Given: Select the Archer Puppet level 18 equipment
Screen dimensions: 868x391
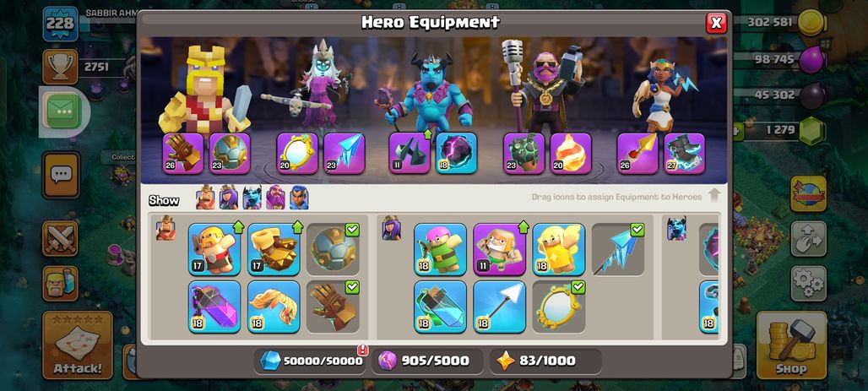Looking at the screenshot, I should 440,249.
